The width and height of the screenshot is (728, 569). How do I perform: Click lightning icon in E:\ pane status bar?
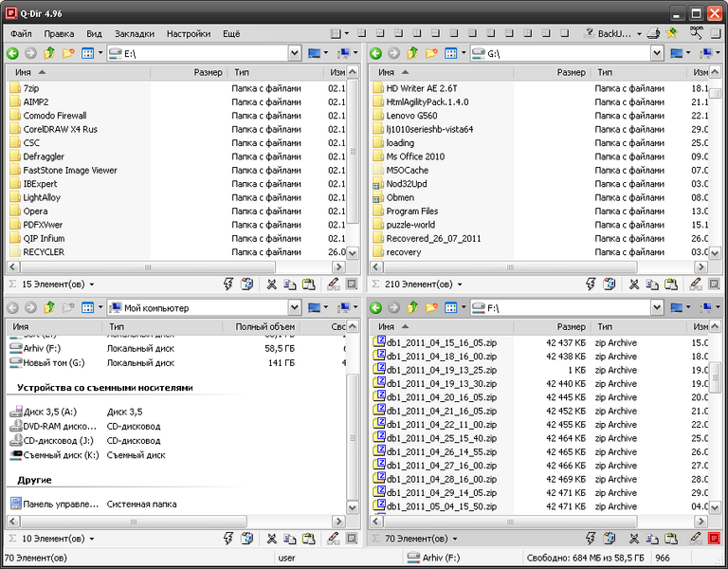[227, 284]
